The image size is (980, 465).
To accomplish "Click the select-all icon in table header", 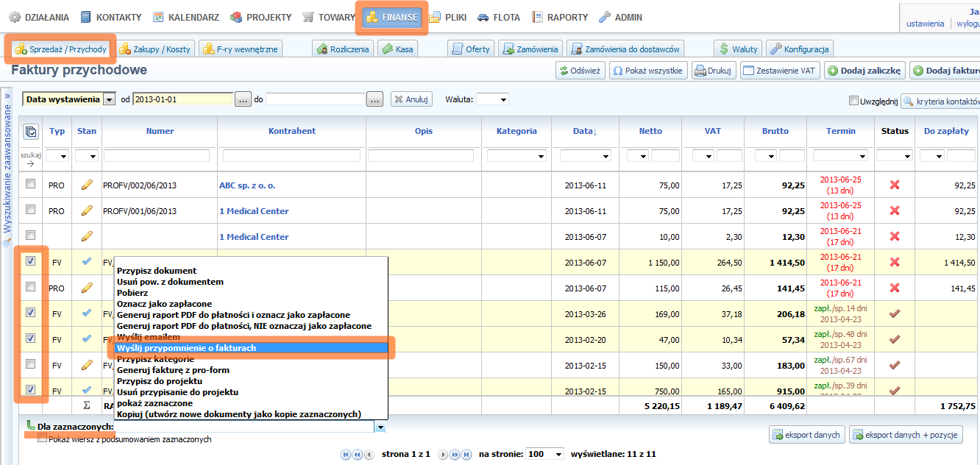I will tap(31, 132).
